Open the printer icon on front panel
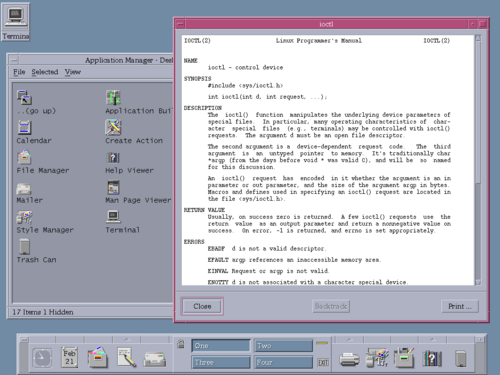This screenshot has height=375, width=500. tap(349, 359)
